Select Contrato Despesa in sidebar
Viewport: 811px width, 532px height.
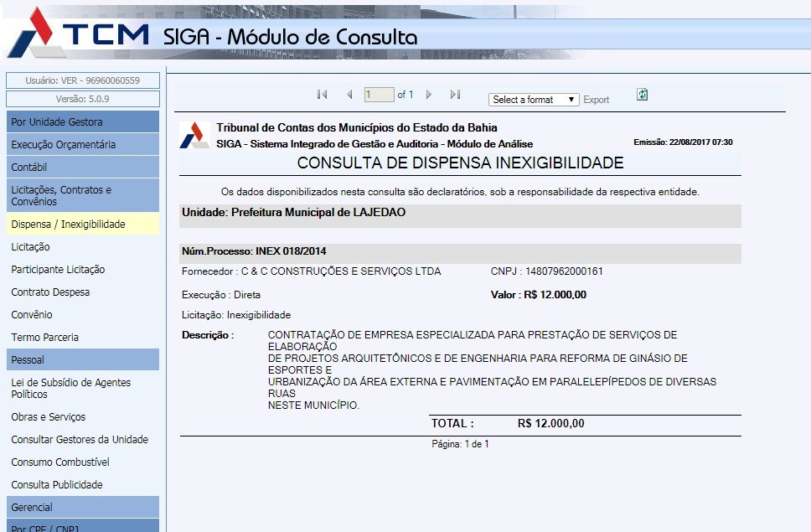pos(50,292)
